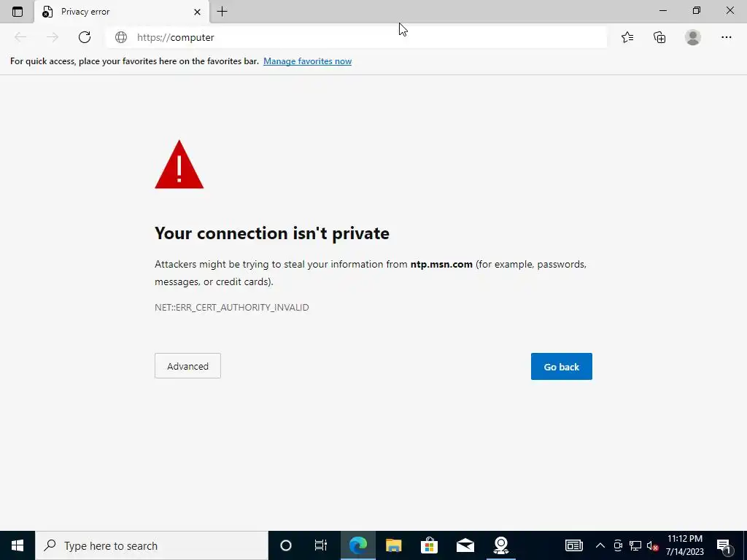This screenshot has width=747, height=560.
Task: Open the Favorites star icon
Action: point(627,37)
